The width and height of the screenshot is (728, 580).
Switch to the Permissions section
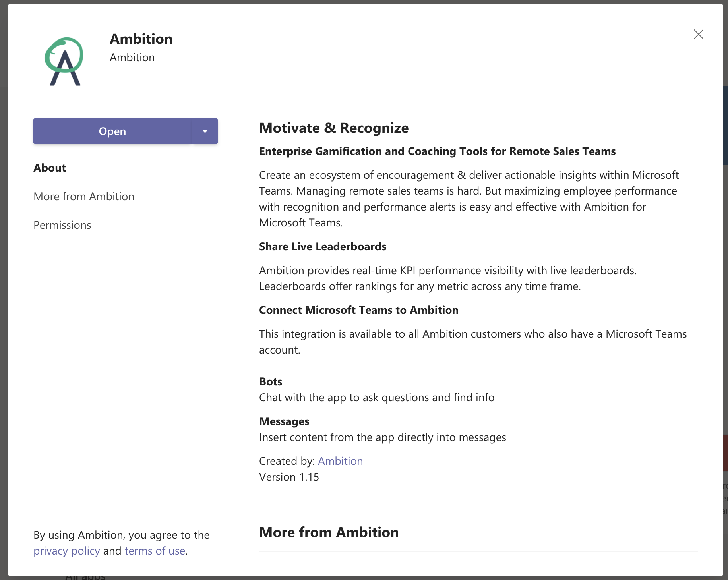click(x=62, y=225)
